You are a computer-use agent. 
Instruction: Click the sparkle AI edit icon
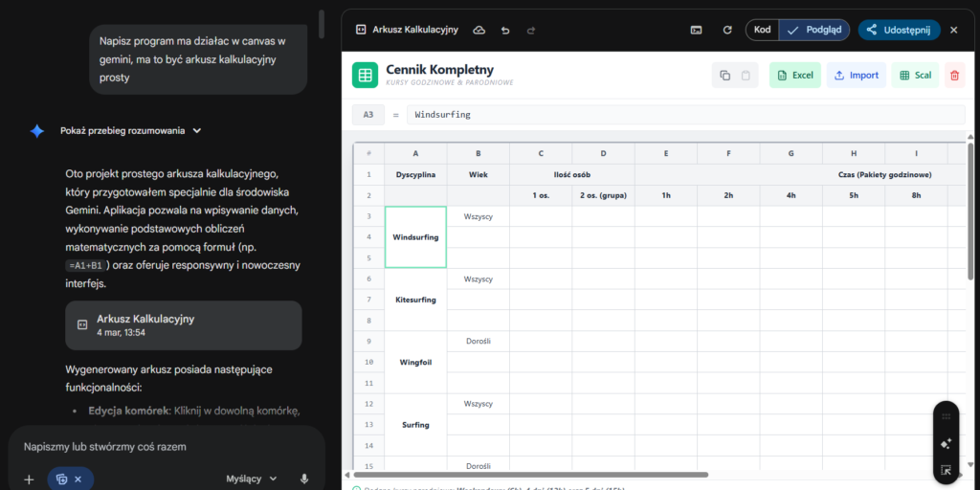tap(946, 443)
